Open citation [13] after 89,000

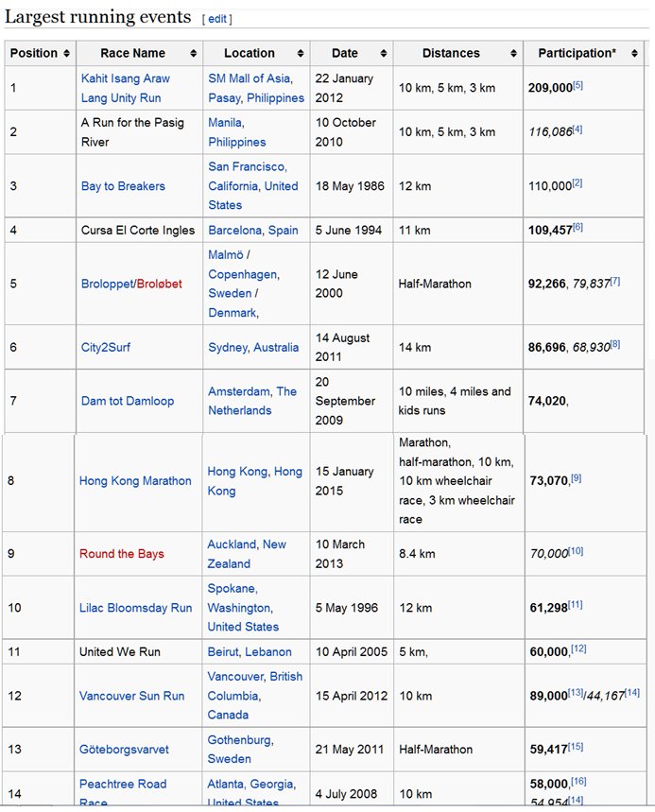point(576,693)
